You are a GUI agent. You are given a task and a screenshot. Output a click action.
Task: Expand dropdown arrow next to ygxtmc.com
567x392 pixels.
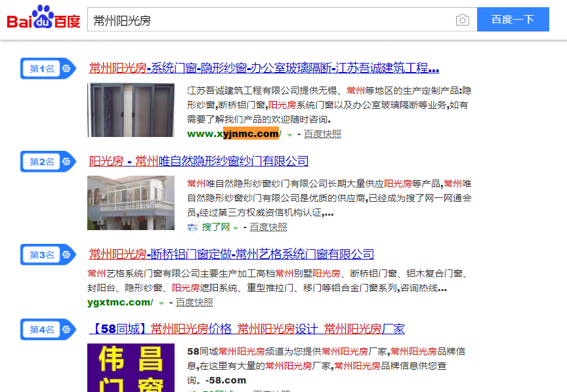[161, 304]
